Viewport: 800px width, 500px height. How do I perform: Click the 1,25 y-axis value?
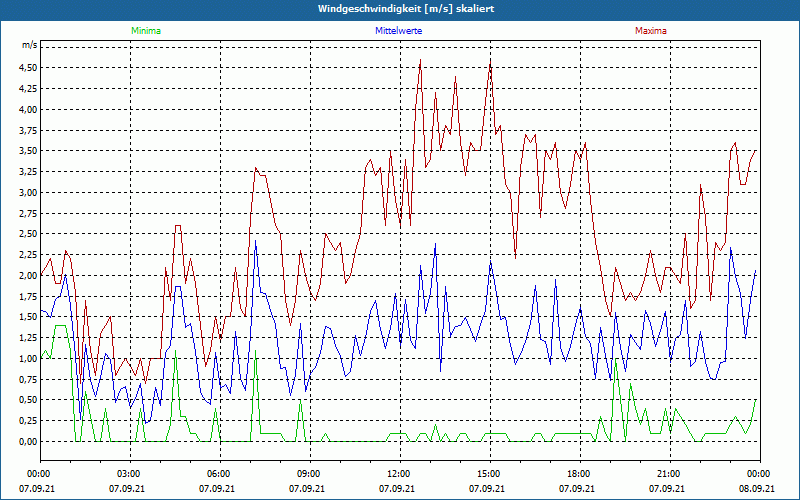tap(28, 338)
